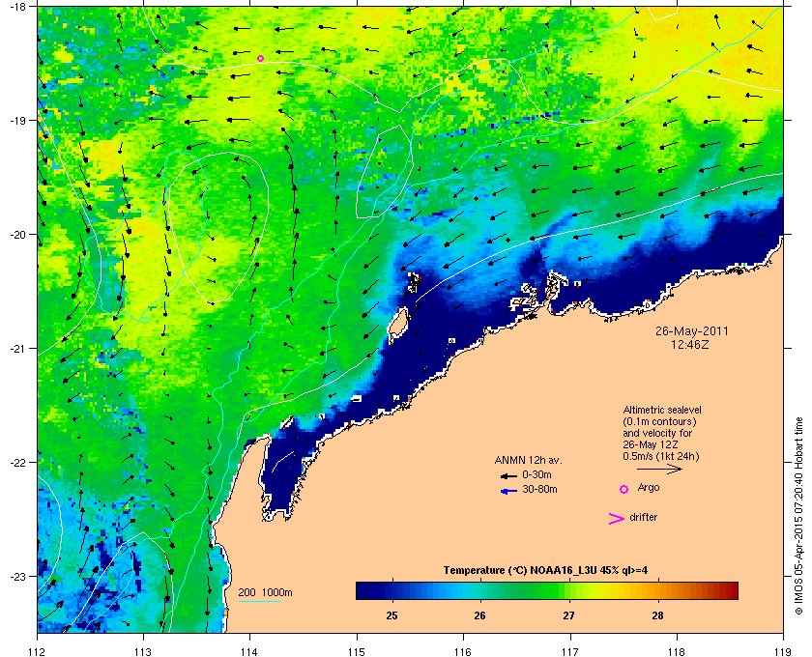Viewport: 812px width, 657px height.
Task: Click the black 0-30m legend arrow
Action: (508, 475)
